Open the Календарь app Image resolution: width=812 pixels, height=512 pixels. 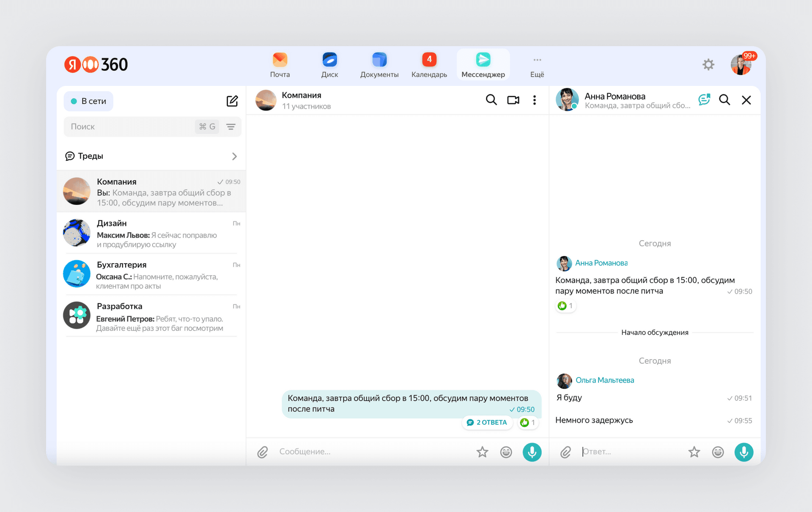[429, 65]
